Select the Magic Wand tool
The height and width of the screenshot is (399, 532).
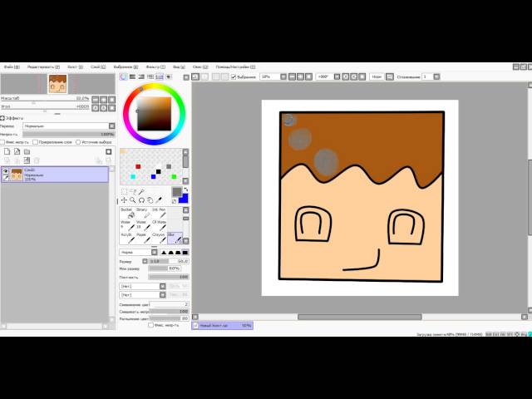tap(141, 192)
